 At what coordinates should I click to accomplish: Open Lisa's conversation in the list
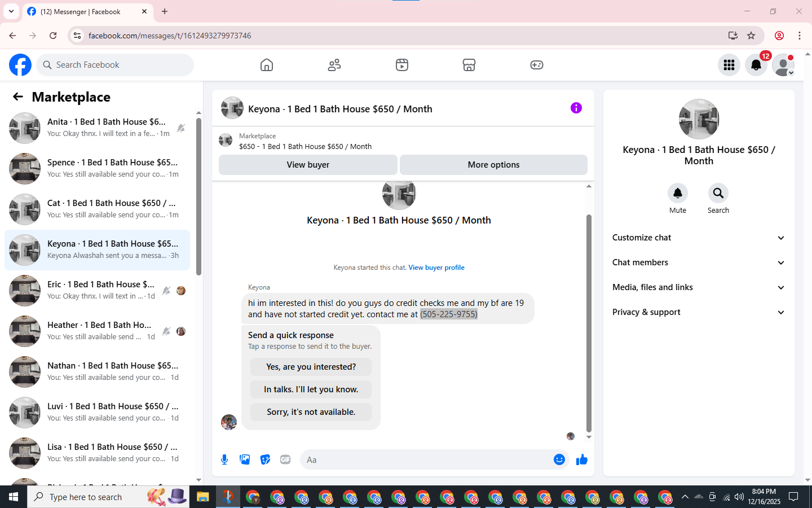tap(97, 453)
